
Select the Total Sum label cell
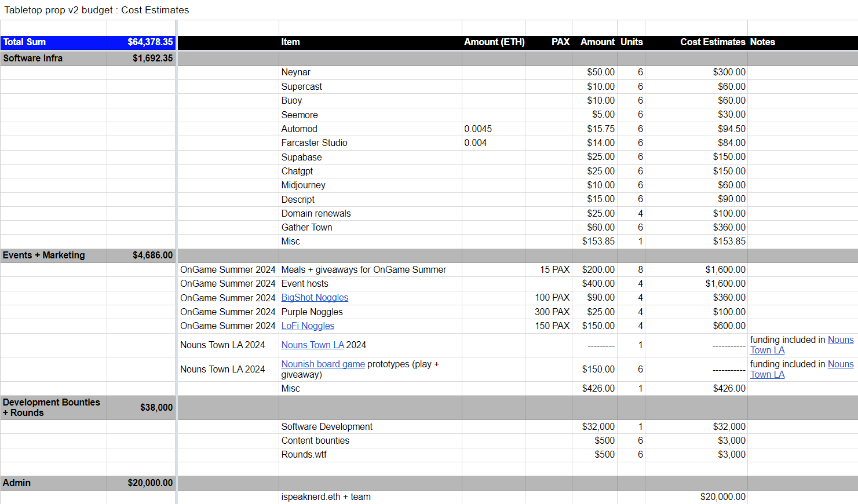coord(53,42)
